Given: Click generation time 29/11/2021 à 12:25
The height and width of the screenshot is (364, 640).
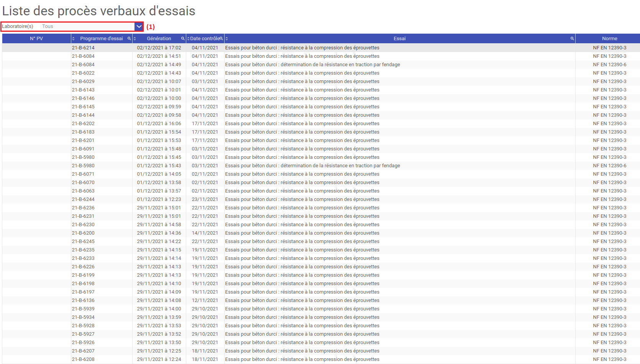Looking at the screenshot, I should (x=159, y=351).
